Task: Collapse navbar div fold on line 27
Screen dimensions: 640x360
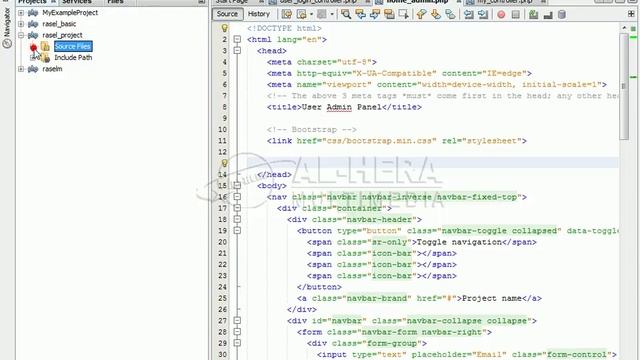Action: (x=237, y=321)
